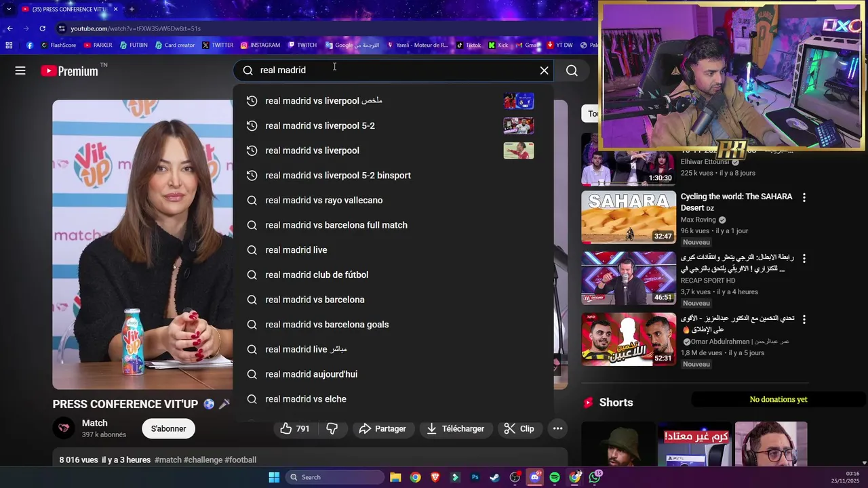View site information icon in address bar
Screen dimensions: 868x488
[x=62, y=28]
